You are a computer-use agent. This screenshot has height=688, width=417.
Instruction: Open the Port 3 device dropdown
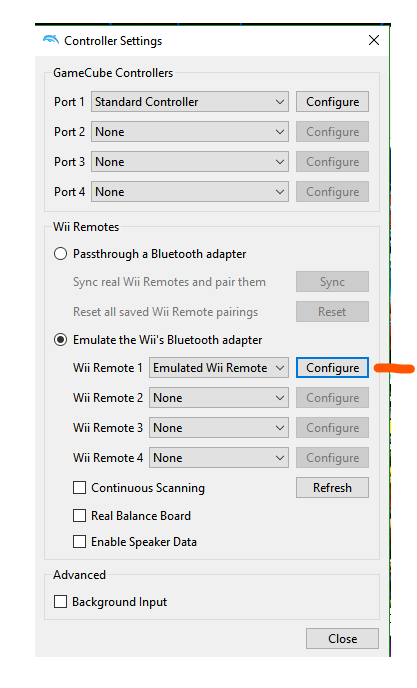(190, 162)
